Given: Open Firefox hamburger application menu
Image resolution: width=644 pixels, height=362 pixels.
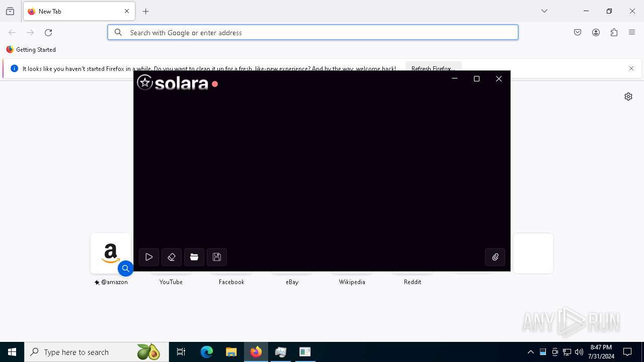Looking at the screenshot, I should pos(632,33).
